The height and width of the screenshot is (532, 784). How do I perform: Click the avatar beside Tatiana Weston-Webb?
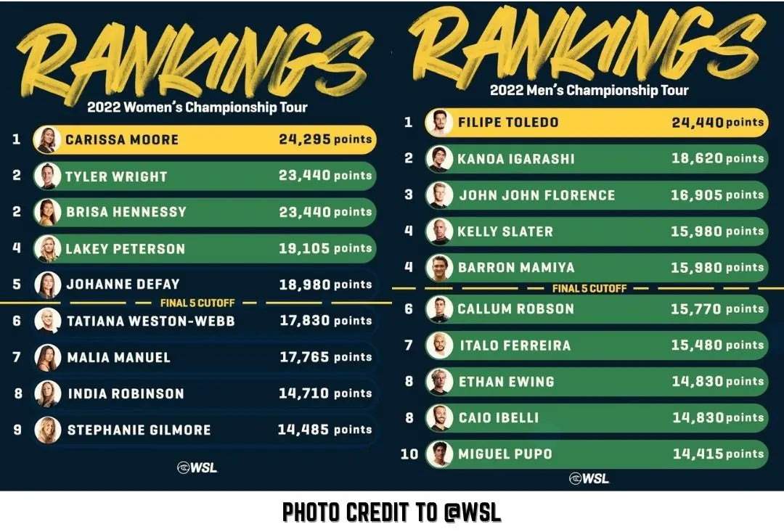[x=48, y=320]
